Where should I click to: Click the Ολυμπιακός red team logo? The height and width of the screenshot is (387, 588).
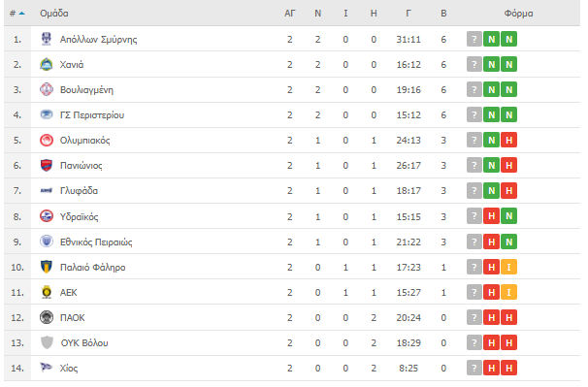47,141
